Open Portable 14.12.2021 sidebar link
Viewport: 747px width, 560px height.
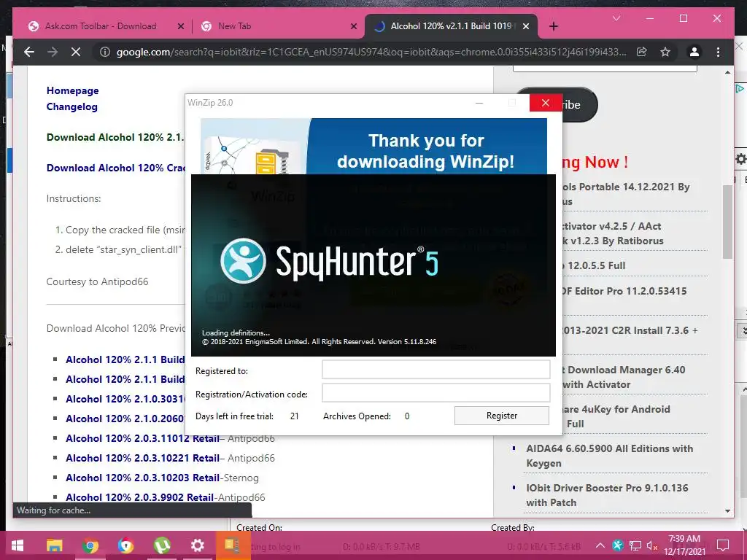627,194
